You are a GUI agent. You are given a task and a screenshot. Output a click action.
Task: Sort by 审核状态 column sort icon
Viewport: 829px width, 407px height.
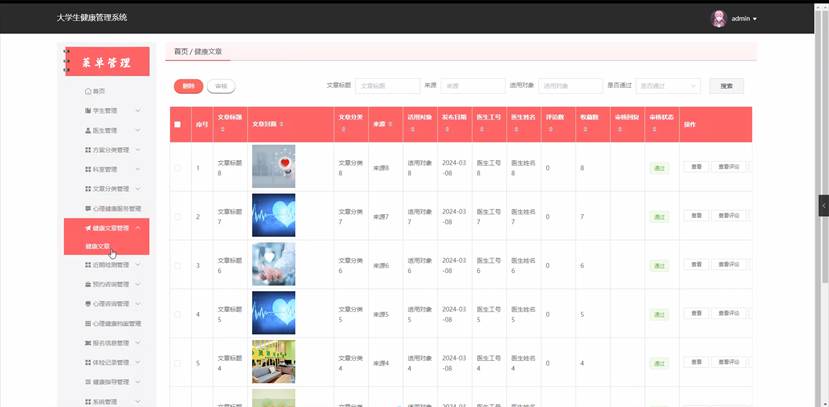(x=654, y=129)
